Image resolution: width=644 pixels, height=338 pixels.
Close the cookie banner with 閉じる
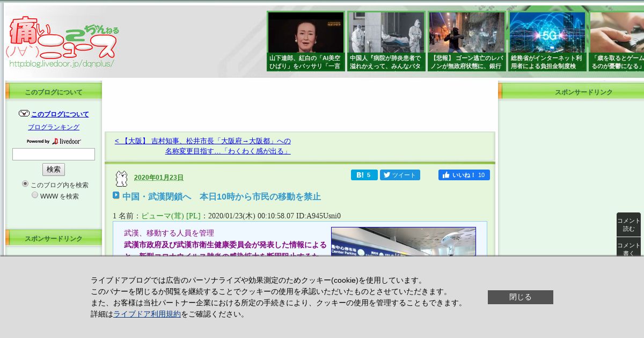(521, 297)
